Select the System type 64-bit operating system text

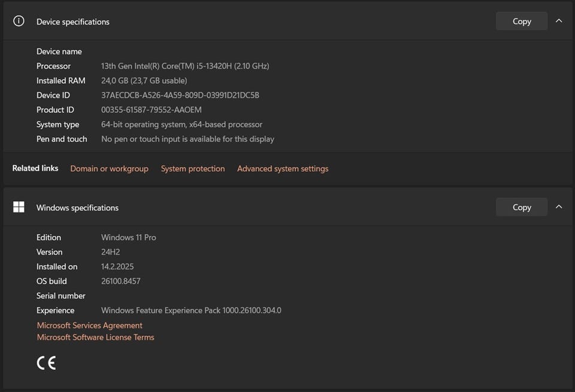(x=181, y=124)
